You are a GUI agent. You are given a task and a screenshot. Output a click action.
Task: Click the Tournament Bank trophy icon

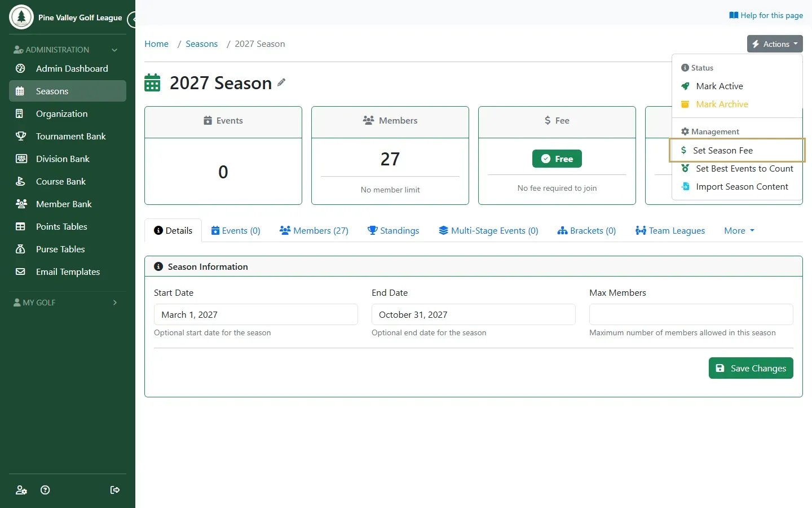20,136
